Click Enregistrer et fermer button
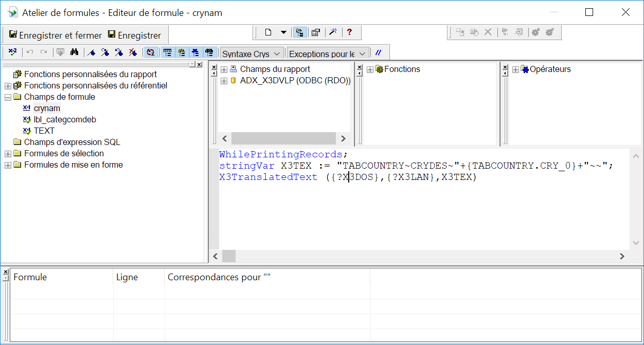The width and height of the screenshot is (644, 345). pos(56,35)
